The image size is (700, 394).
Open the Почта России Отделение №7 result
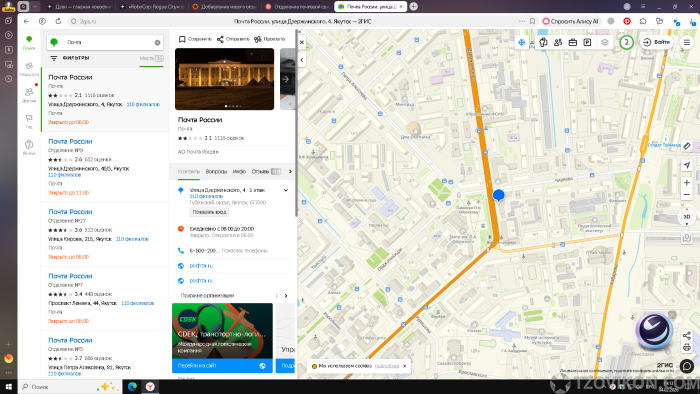pyautogui.click(x=105, y=299)
